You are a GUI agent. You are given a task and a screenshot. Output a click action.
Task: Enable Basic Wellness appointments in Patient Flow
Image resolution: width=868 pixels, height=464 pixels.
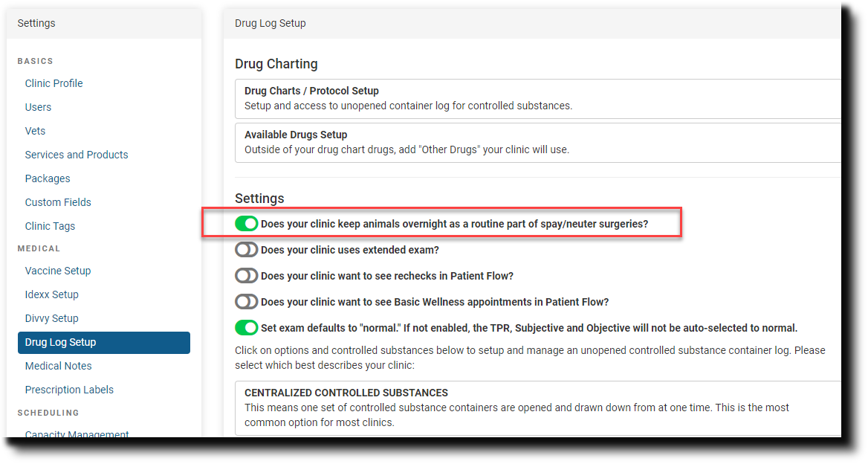[x=246, y=302]
